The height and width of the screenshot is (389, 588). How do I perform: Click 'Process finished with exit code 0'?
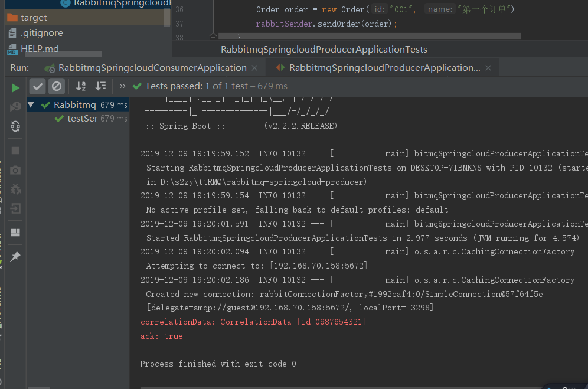coord(218,364)
